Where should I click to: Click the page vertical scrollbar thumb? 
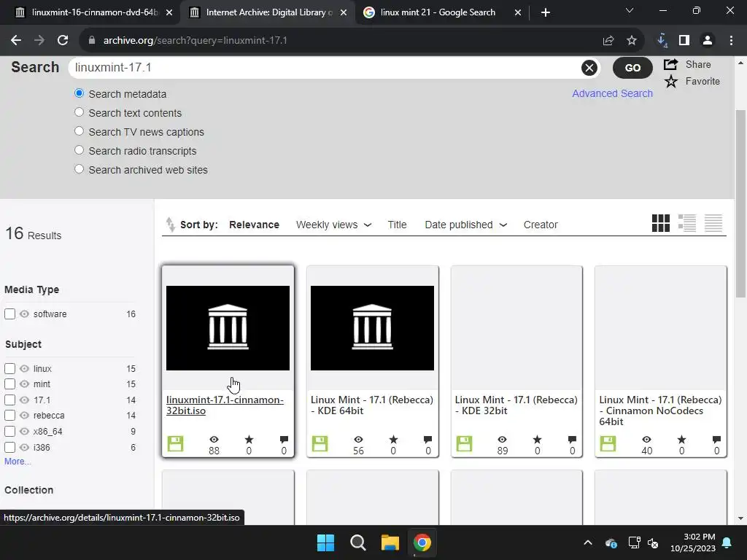[740, 204]
